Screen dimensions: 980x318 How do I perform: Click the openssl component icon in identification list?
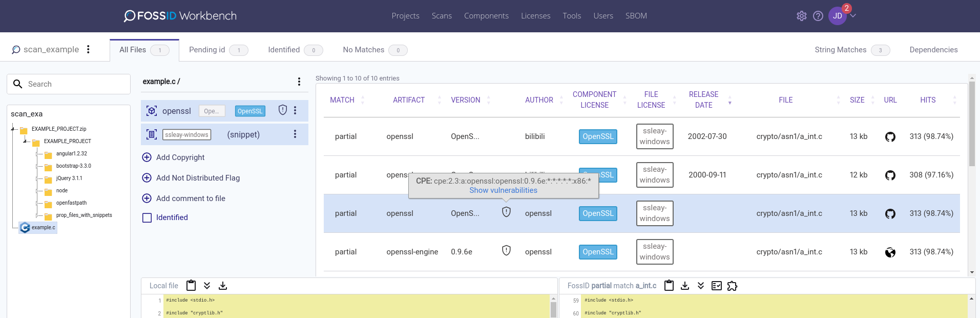(152, 111)
